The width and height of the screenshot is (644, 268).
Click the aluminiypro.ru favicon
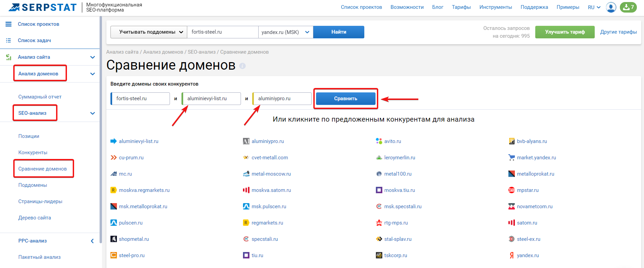click(x=246, y=141)
